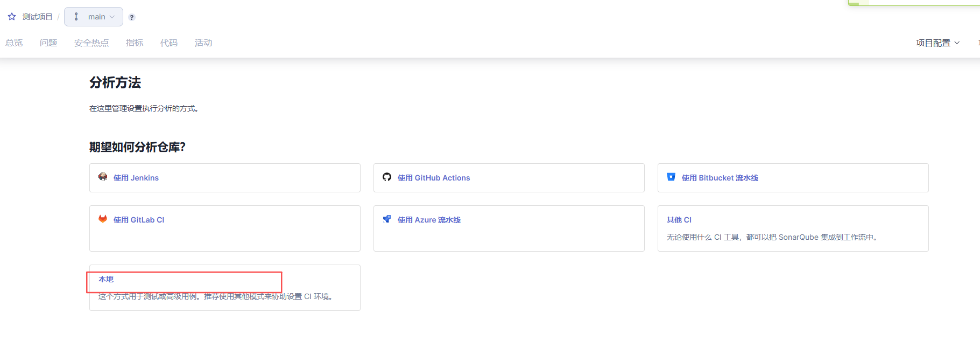Click the 本地 card description text
980x340 pixels.
click(x=216, y=296)
